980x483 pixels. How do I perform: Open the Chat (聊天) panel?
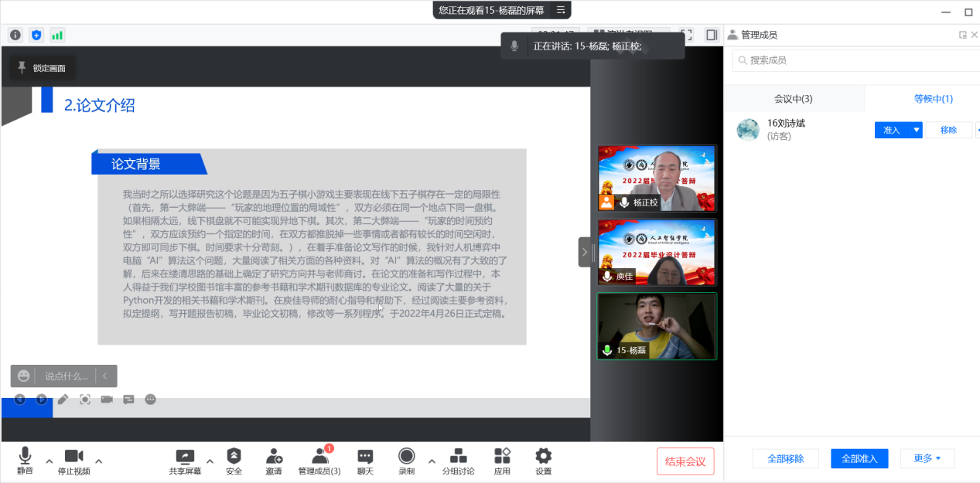point(365,457)
